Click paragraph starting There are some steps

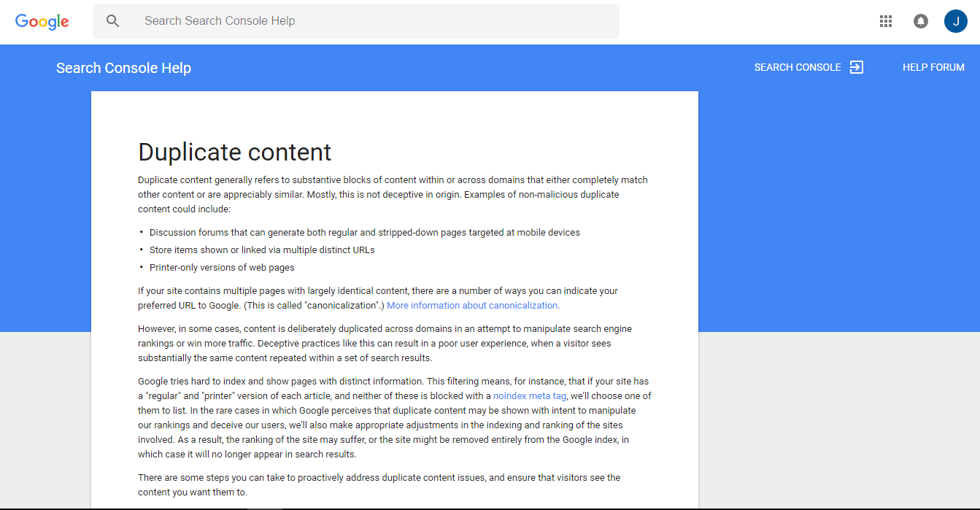click(x=379, y=484)
